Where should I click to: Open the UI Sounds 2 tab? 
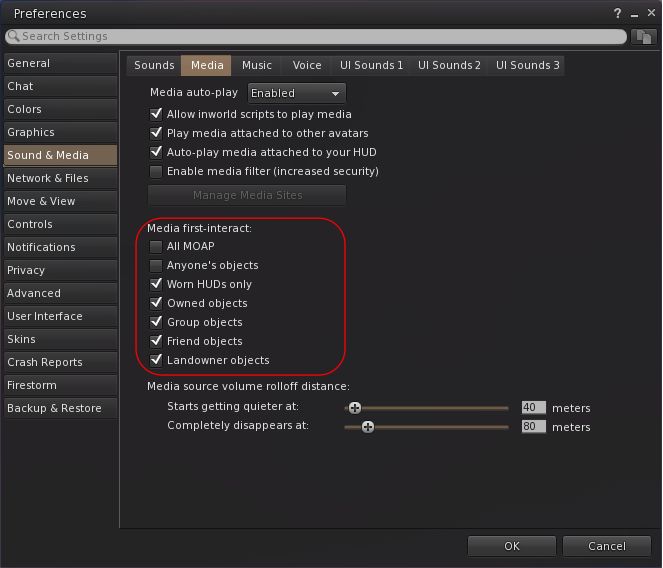coord(449,65)
